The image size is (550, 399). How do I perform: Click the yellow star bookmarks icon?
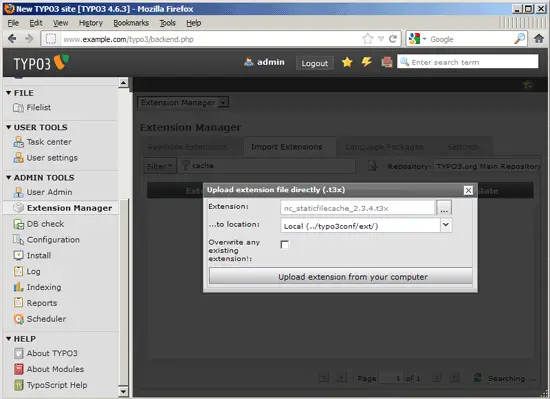coord(347,62)
